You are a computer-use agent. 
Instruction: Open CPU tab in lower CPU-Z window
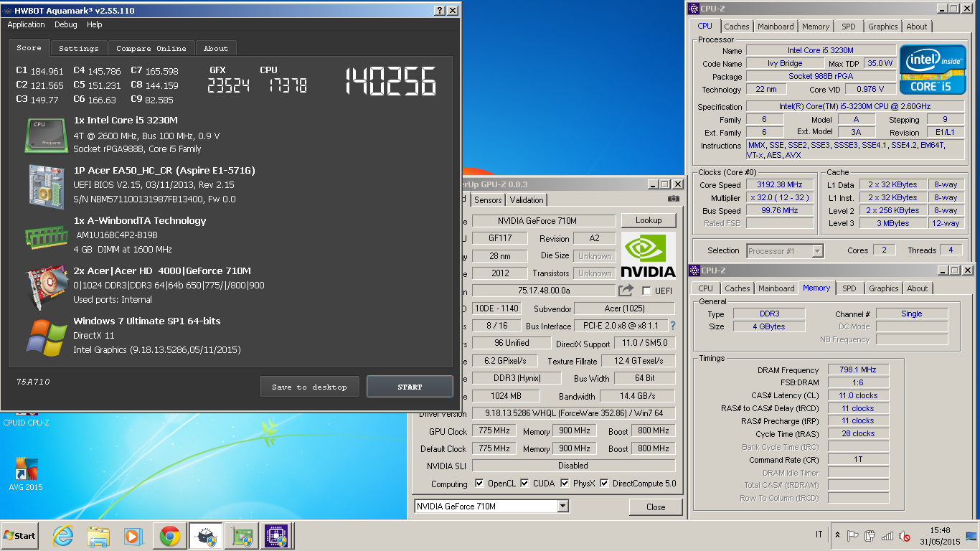(x=706, y=288)
